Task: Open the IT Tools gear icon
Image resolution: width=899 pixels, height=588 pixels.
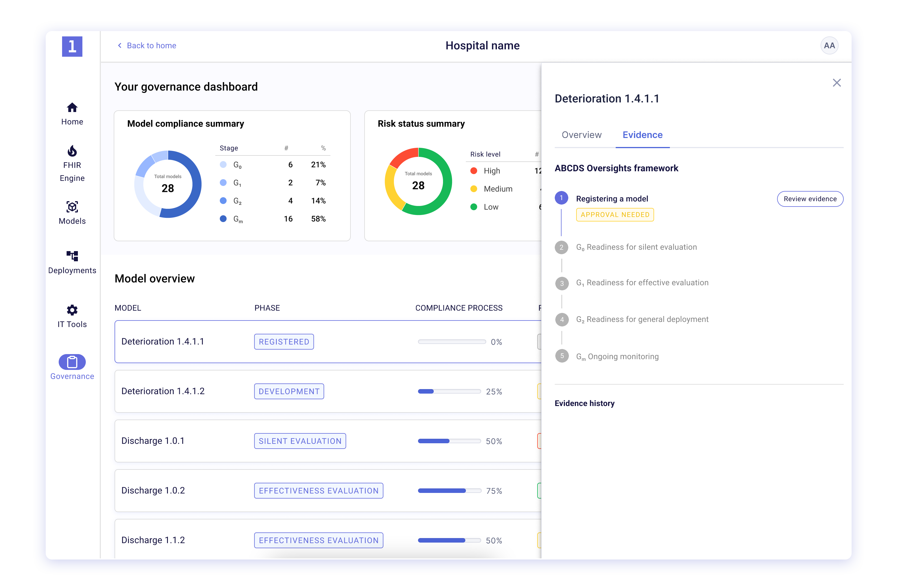Action: point(72,310)
